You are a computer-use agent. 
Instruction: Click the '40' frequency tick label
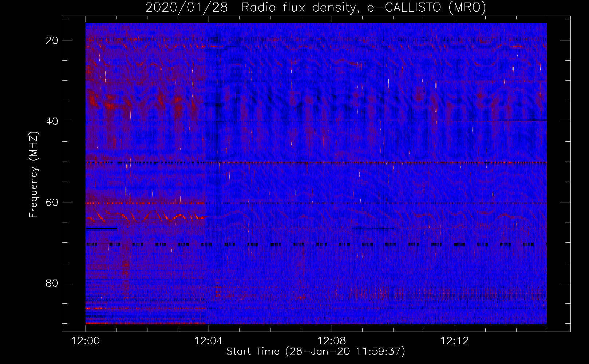[x=52, y=121]
